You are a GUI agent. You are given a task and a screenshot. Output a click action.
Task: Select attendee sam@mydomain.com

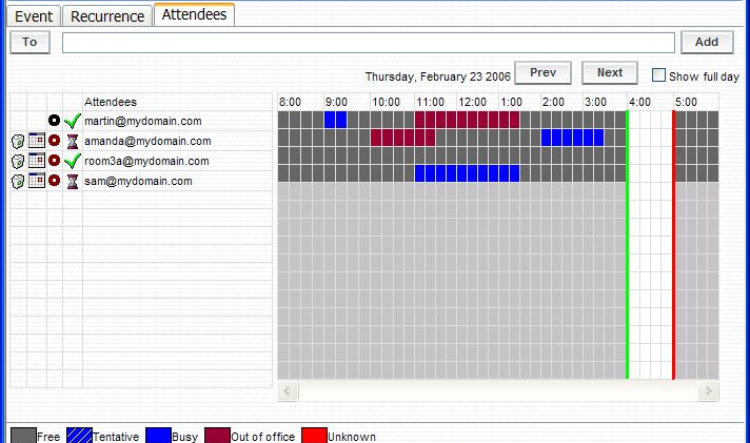pyautogui.click(x=138, y=181)
